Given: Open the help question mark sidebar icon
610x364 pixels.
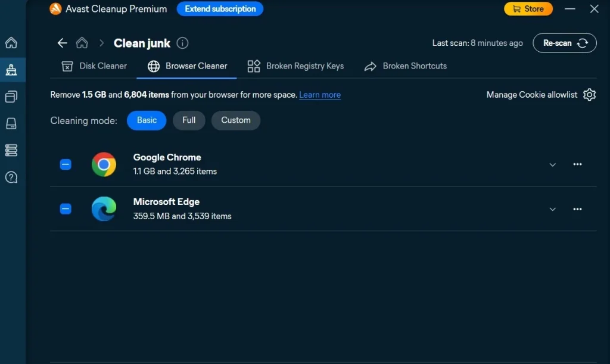Looking at the screenshot, I should click(11, 178).
